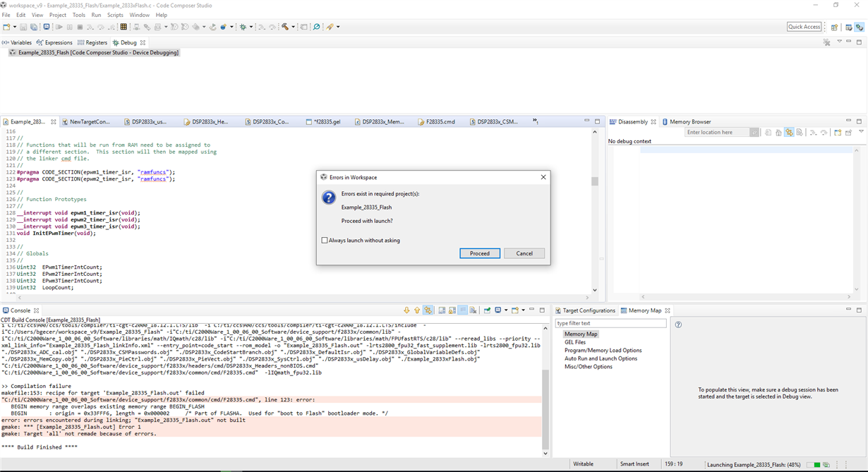Select Program/Memory Load Options item
This screenshot has height=472, width=868.
coord(603,351)
